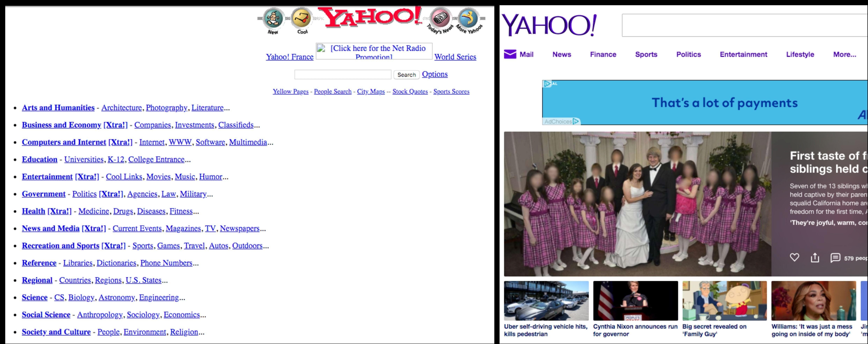868x344 pixels.
Task: Open the "More..." navigation menu
Action: 844,54
